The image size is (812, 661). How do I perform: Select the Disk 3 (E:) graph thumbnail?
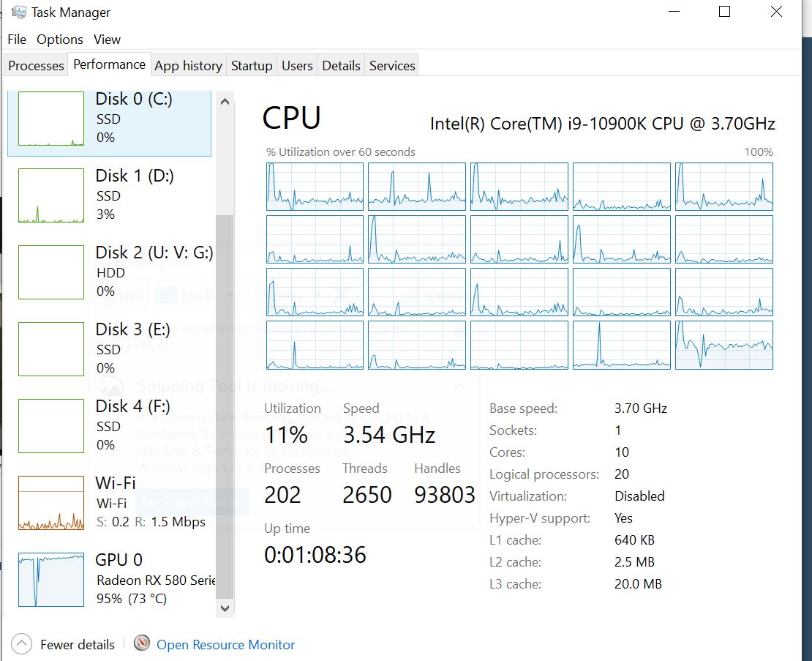(x=51, y=348)
